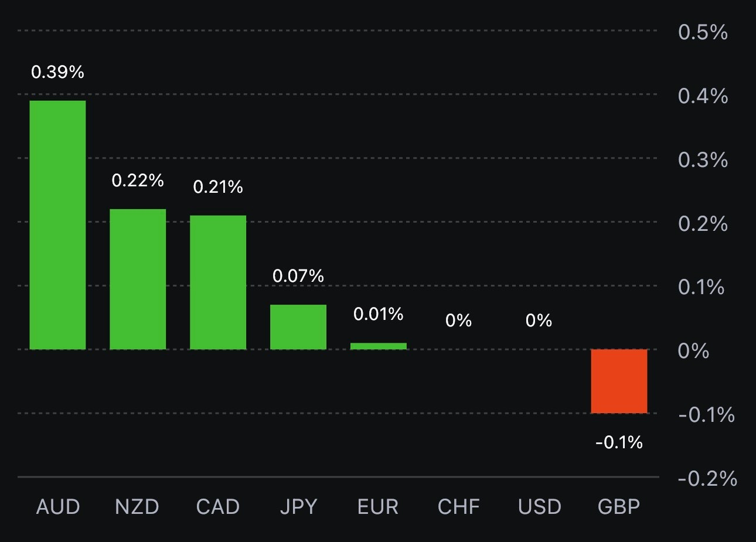This screenshot has width=756, height=542.
Task: Click the red GBP bar
Action: (x=619, y=381)
